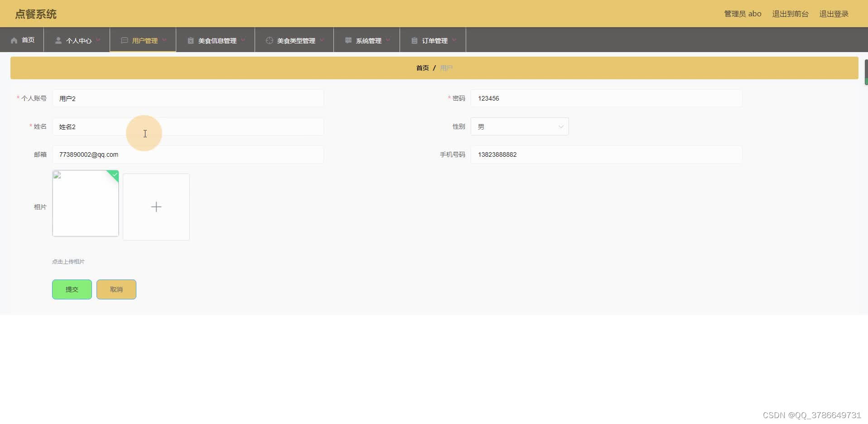Open the 个人中心 menu
868x424 pixels.
[77, 40]
